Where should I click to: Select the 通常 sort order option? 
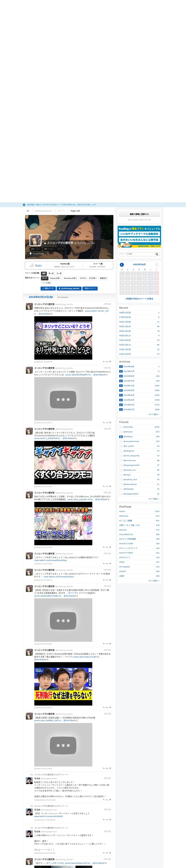44,273
